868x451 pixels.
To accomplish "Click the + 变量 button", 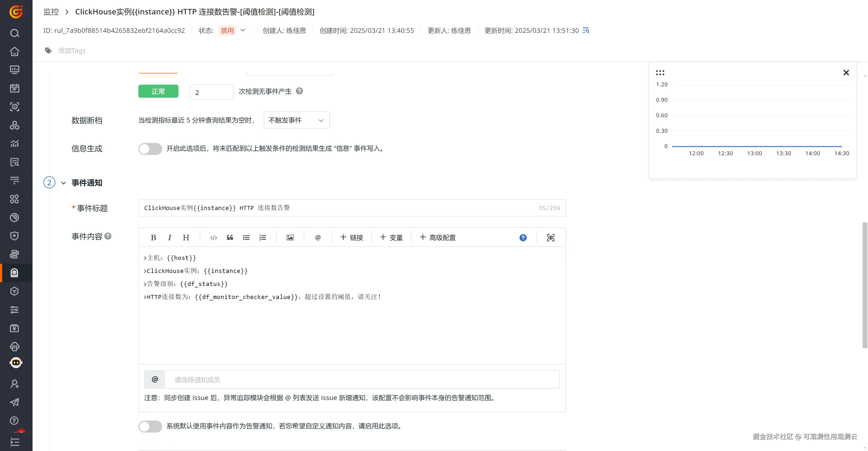I will 391,238.
